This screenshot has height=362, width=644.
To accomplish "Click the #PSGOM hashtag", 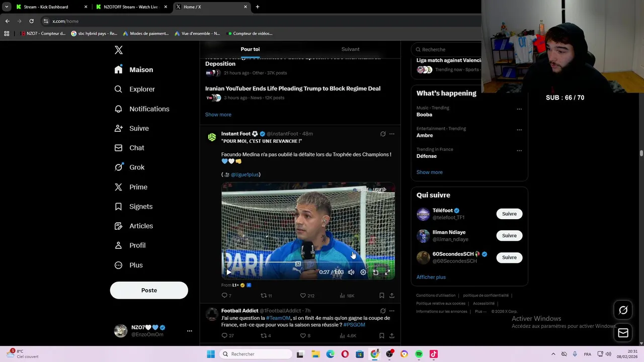I will 354,325.
